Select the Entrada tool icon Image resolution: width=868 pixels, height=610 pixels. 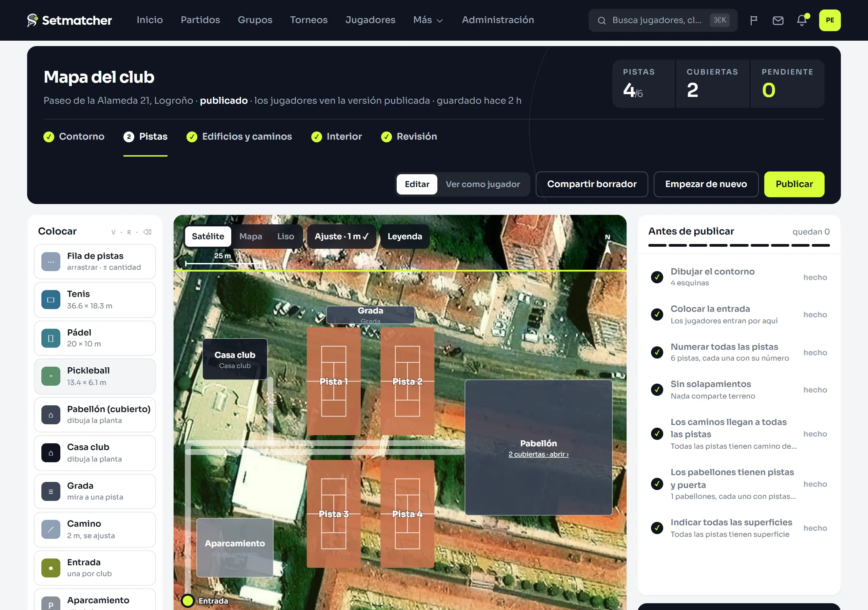click(x=51, y=568)
